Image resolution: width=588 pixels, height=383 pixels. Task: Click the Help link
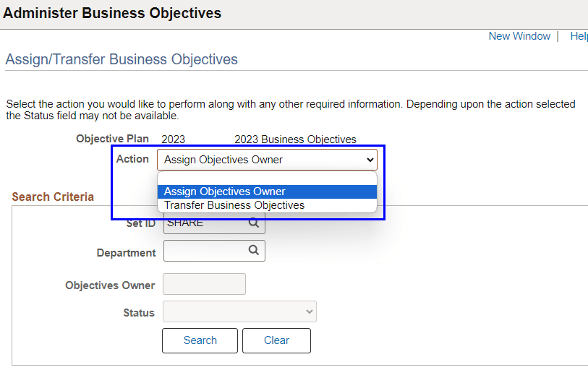(579, 36)
